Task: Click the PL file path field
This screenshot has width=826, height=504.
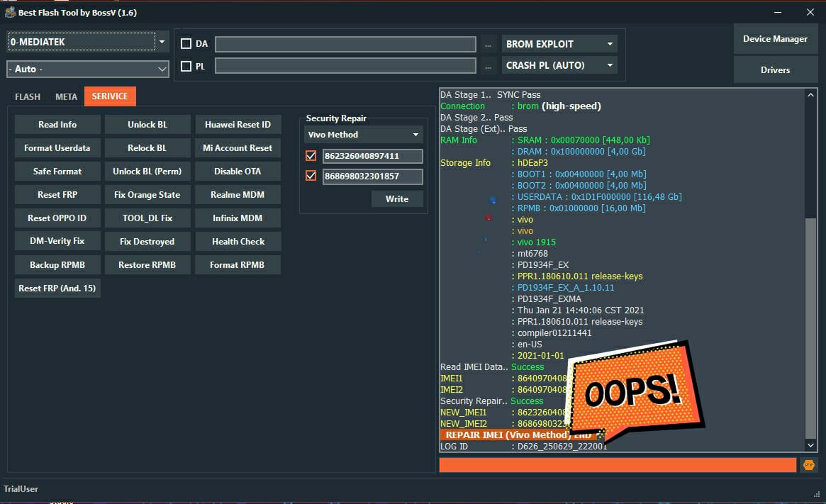Action: [x=345, y=66]
